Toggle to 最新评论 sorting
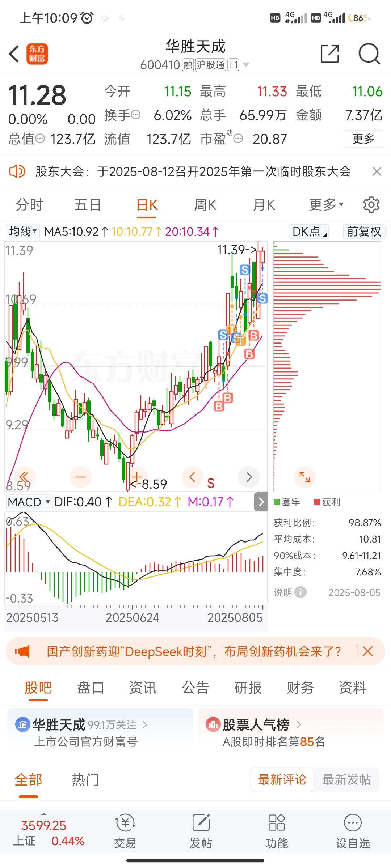Screen dimensions: 391x868 282,780
